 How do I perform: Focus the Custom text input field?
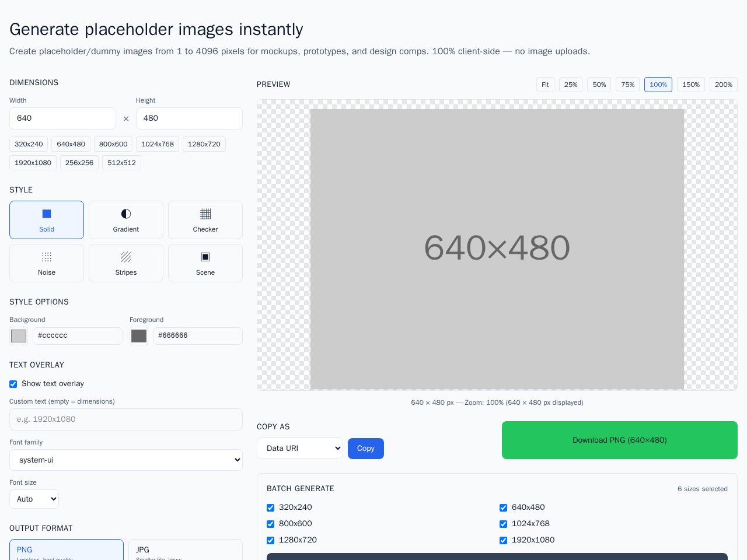click(126, 419)
